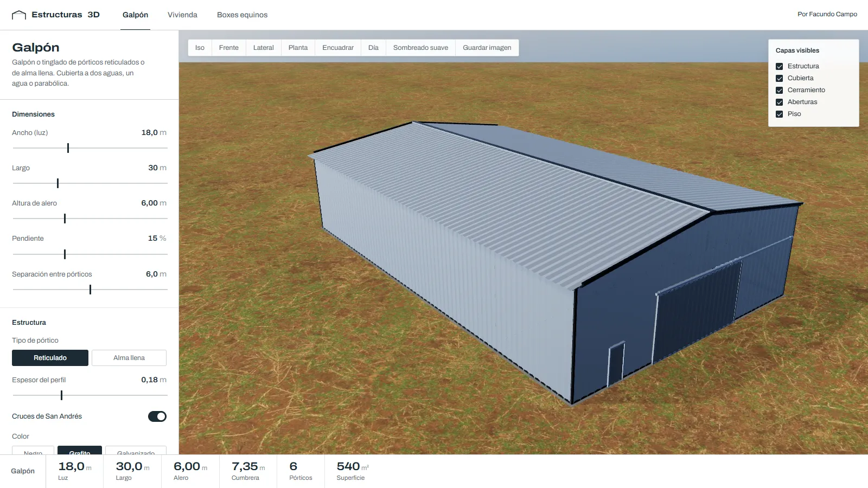The height and width of the screenshot is (488, 868).
Task: Click the Tipo de pórtico label
Action: tap(35, 341)
